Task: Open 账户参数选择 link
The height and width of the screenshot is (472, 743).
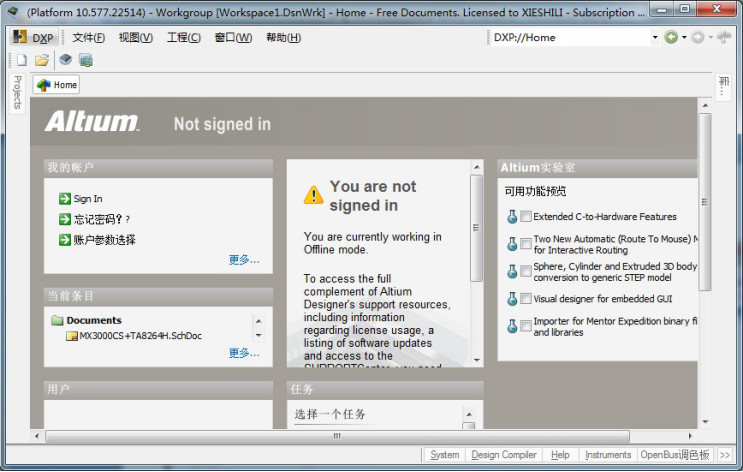Action: 104,240
